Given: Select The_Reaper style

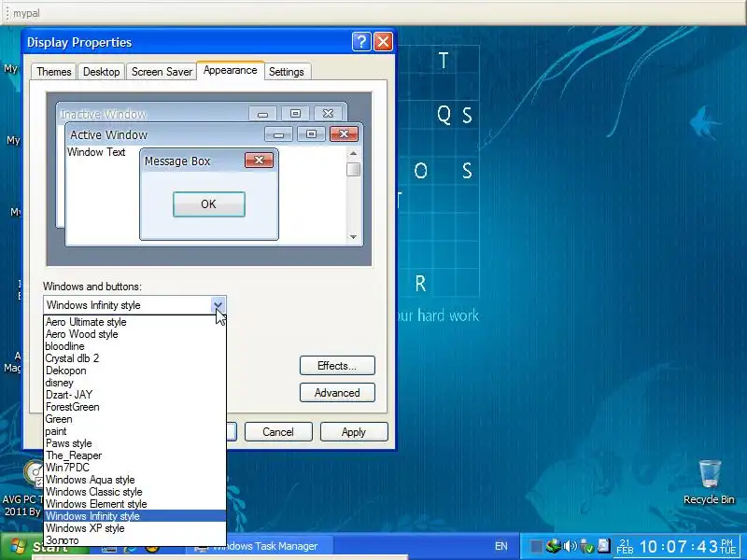Looking at the screenshot, I should click(134, 455).
